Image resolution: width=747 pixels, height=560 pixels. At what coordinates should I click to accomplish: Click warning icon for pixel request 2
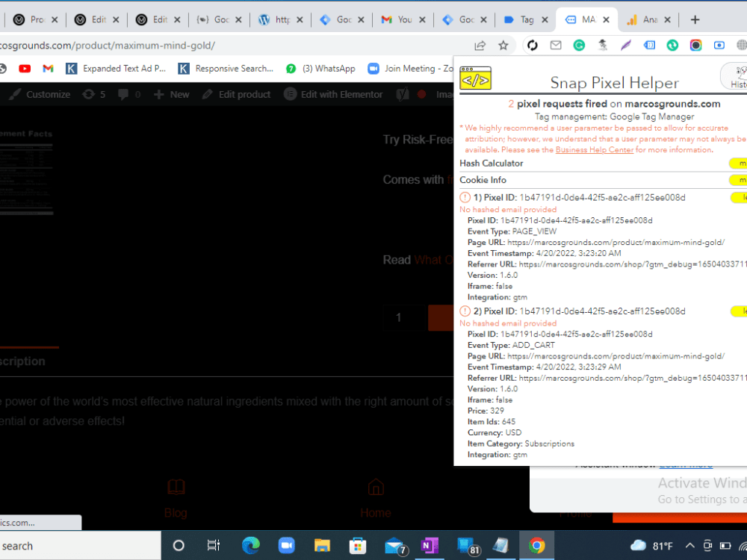coord(465,311)
